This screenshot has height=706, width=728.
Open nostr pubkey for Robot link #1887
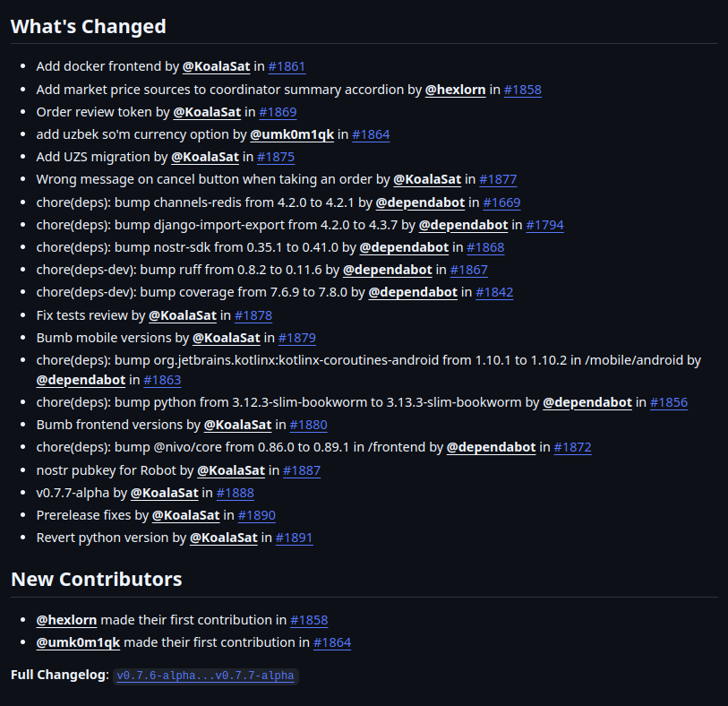click(302, 470)
